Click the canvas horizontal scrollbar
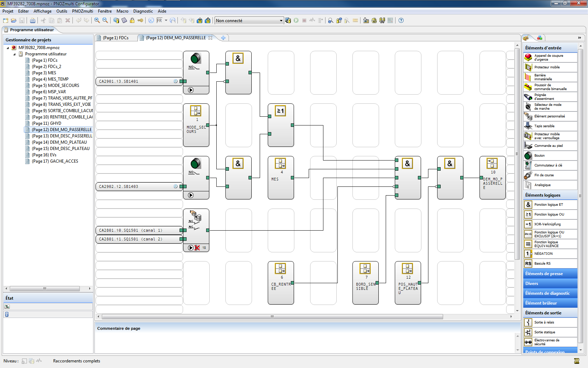 272,316
